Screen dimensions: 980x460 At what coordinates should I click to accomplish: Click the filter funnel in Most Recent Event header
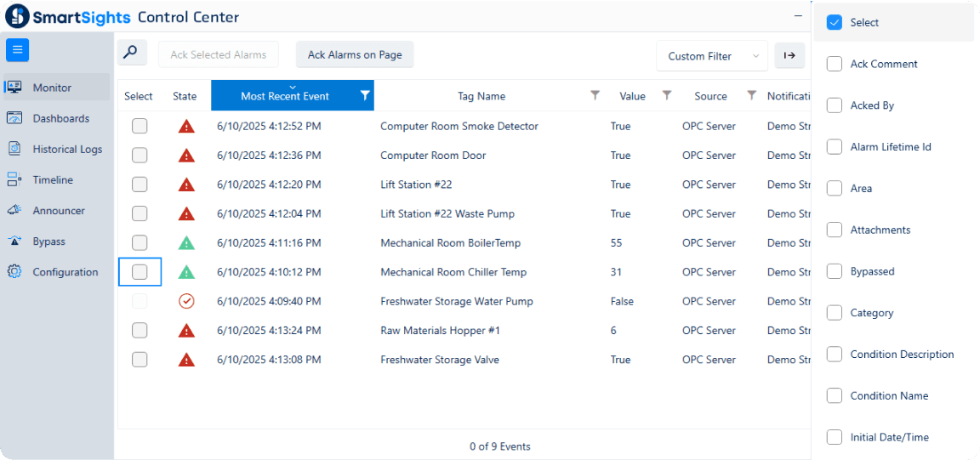pyautogui.click(x=365, y=95)
